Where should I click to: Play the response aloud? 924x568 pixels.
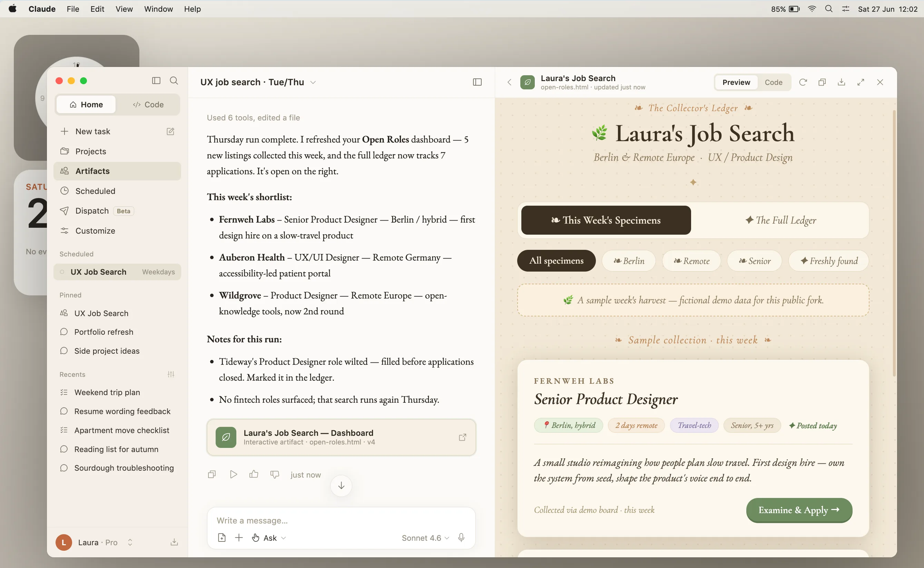pyautogui.click(x=233, y=474)
